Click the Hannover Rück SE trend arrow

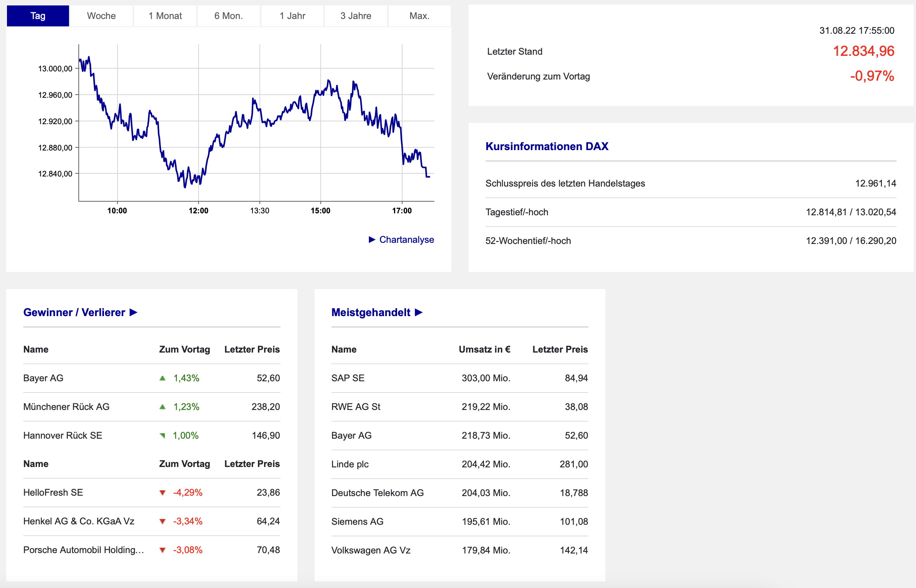(162, 436)
